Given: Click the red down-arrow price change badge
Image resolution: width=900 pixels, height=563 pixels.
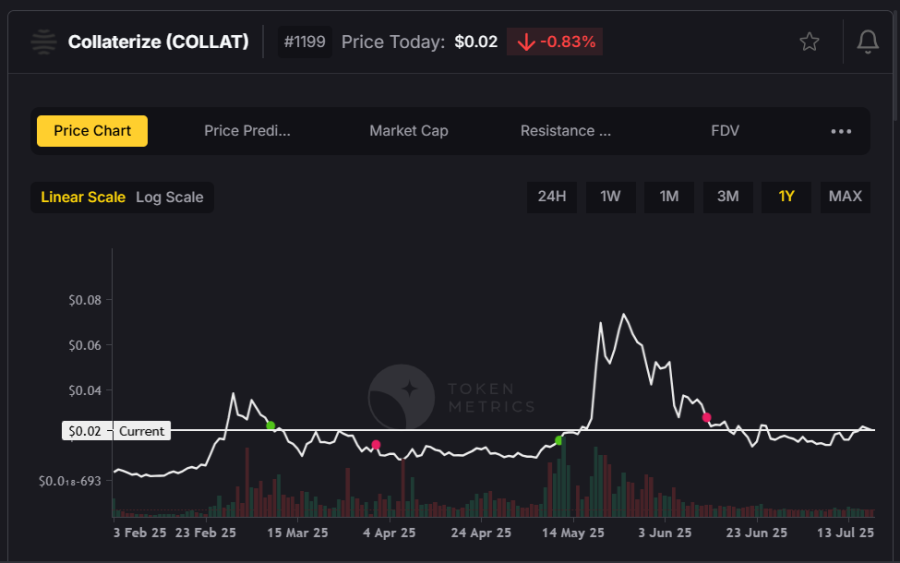Looking at the screenshot, I should click(555, 42).
